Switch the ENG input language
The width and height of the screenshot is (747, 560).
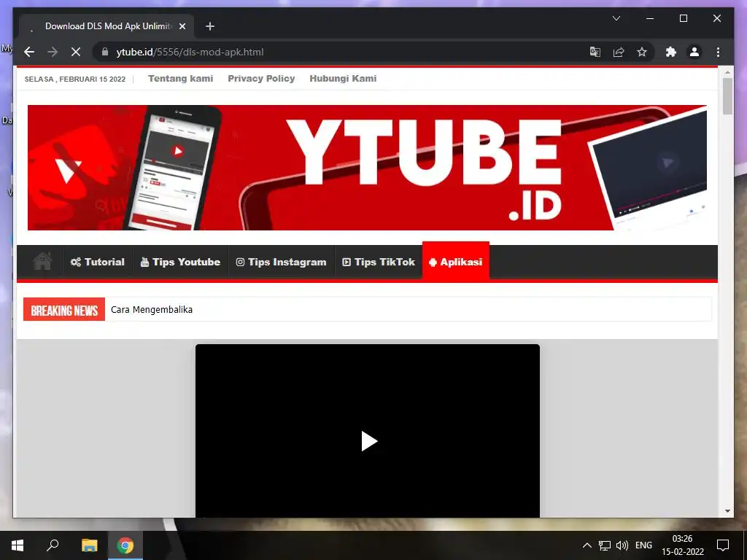click(x=643, y=545)
